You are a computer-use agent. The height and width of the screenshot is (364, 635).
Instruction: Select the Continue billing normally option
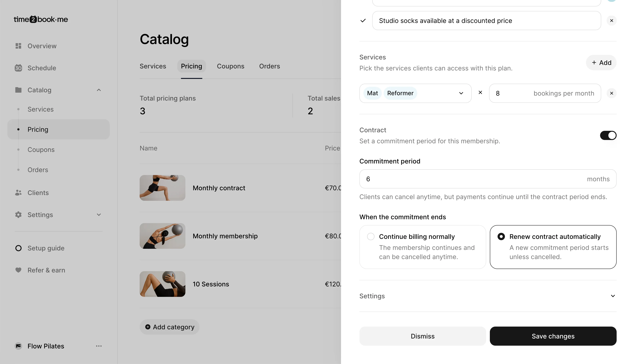click(371, 236)
